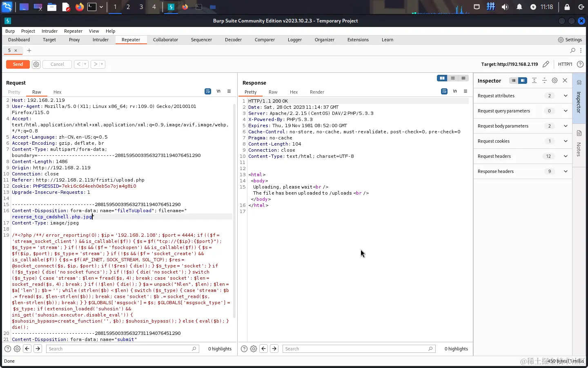Close the Inspector panel
The image size is (588, 368).
(565, 81)
